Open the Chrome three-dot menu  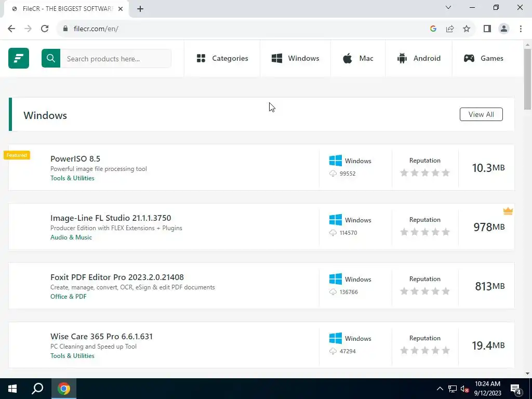pyautogui.click(x=521, y=29)
